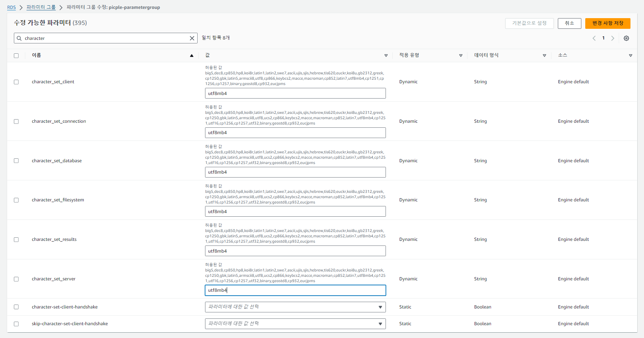Click the cancel button
This screenshot has width=644, height=338.
(569, 23)
